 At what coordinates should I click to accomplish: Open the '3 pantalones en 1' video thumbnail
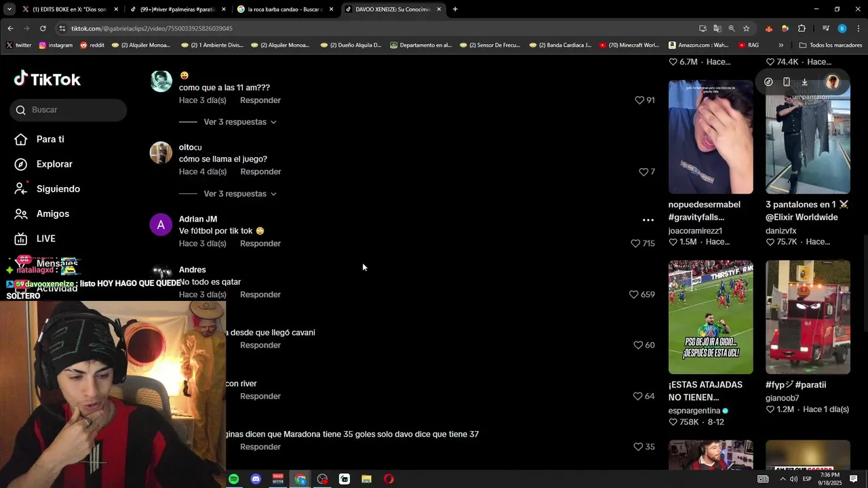(x=808, y=137)
